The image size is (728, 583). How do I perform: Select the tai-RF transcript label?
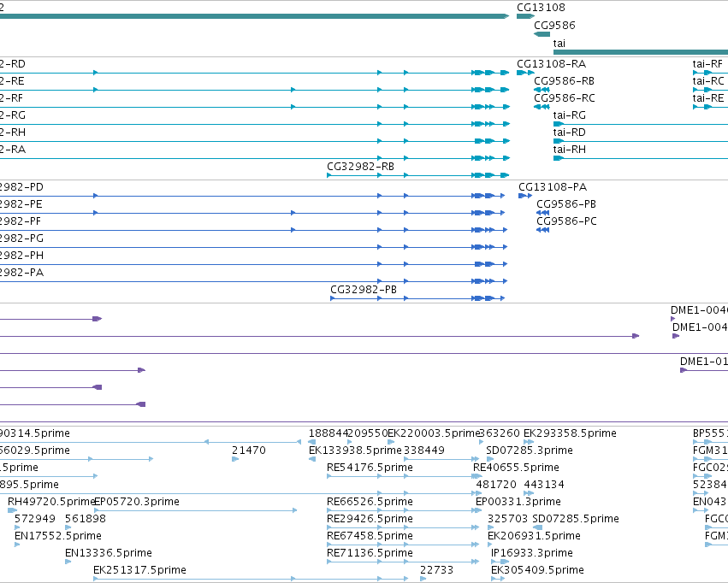[x=707, y=64]
